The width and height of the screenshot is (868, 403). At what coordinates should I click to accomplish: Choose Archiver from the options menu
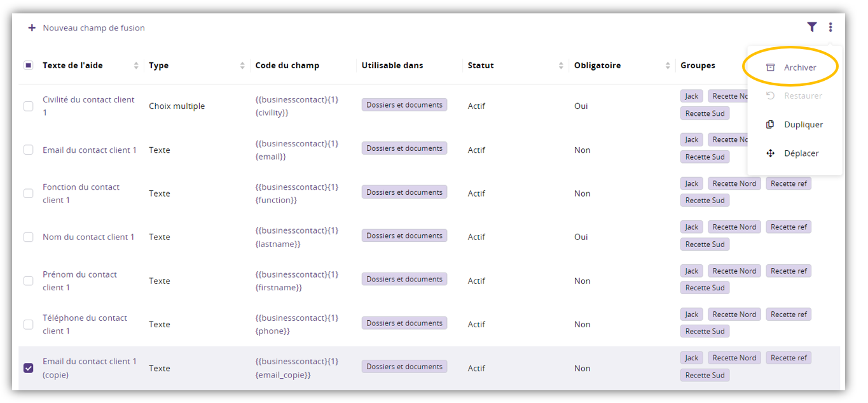tap(799, 67)
